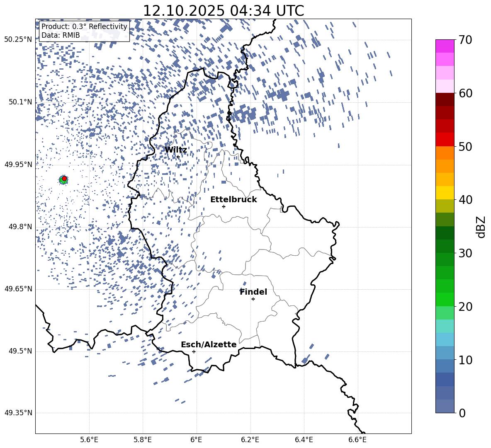Image resolution: width=491 pixels, height=448 pixels.
Task: Click the latitude label '49.95°N'
Action: (x=18, y=164)
